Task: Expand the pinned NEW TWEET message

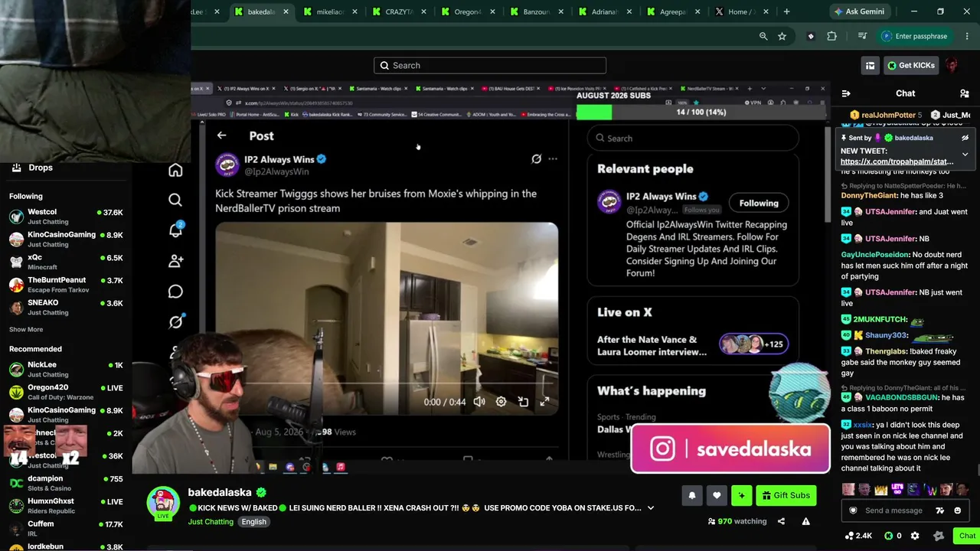Action: (x=965, y=154)
